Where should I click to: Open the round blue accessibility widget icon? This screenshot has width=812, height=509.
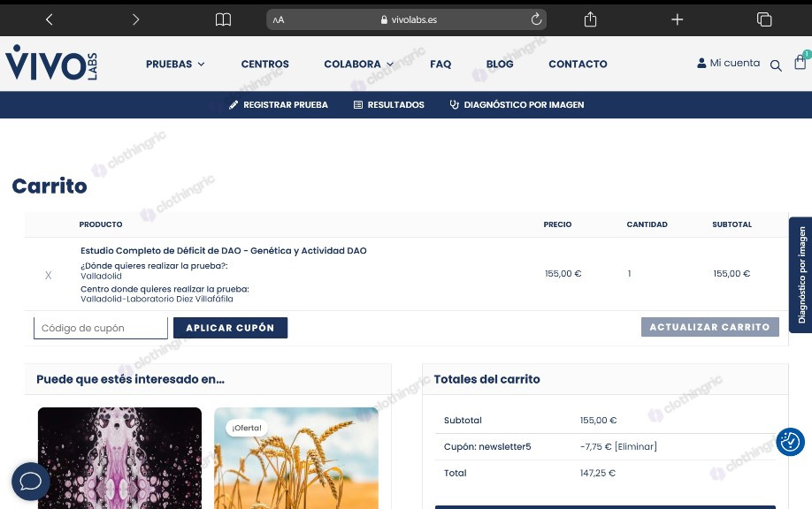pyautogui.click(x=790, y=442)
